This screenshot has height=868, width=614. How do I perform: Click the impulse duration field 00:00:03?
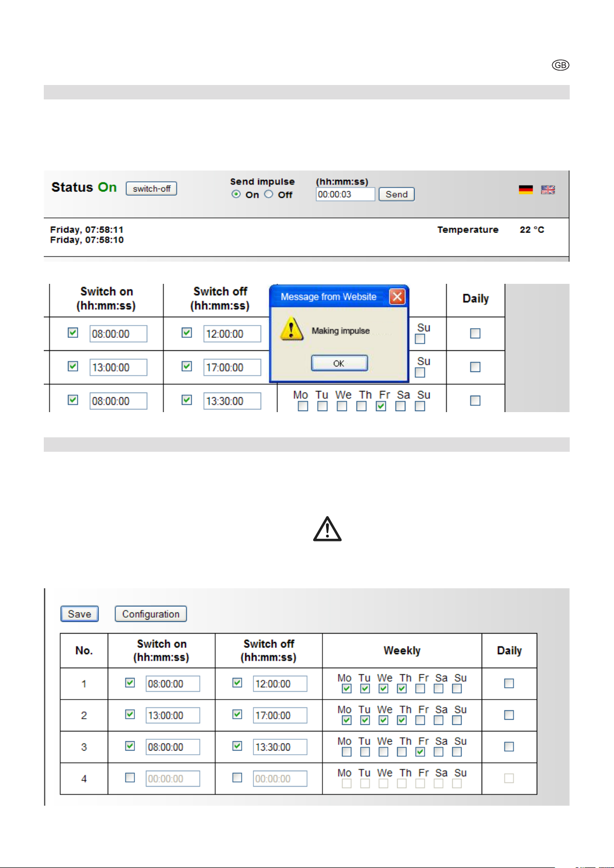[x=345, y=194]
